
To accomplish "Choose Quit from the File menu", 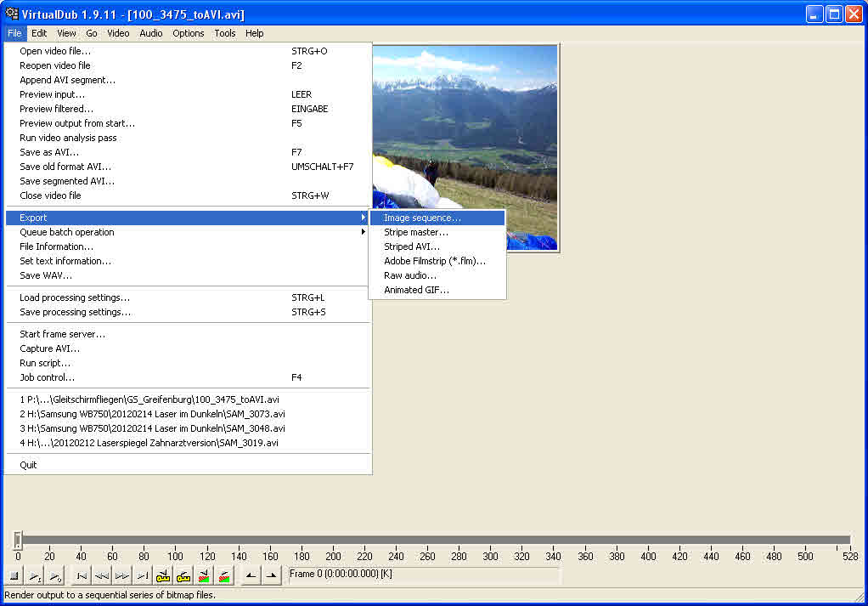I will (187, 465).
